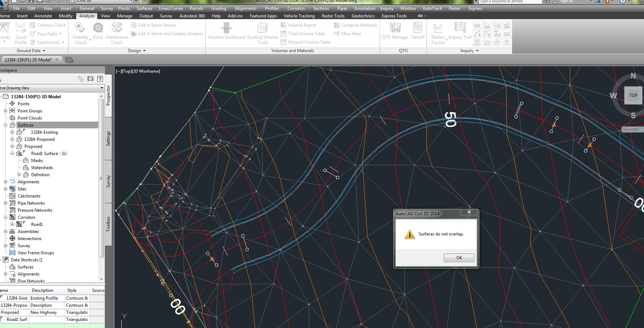Edit in Storm and Sanitary Analysis
The width and height of the screenshot is (644, 328).
tap(167, 34)
